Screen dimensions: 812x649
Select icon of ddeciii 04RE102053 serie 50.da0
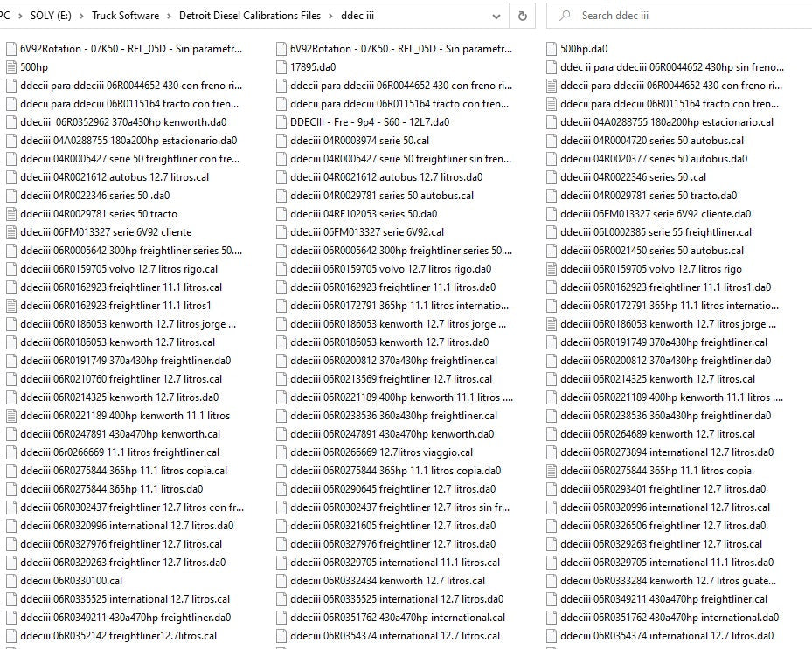tap(281, 214)
